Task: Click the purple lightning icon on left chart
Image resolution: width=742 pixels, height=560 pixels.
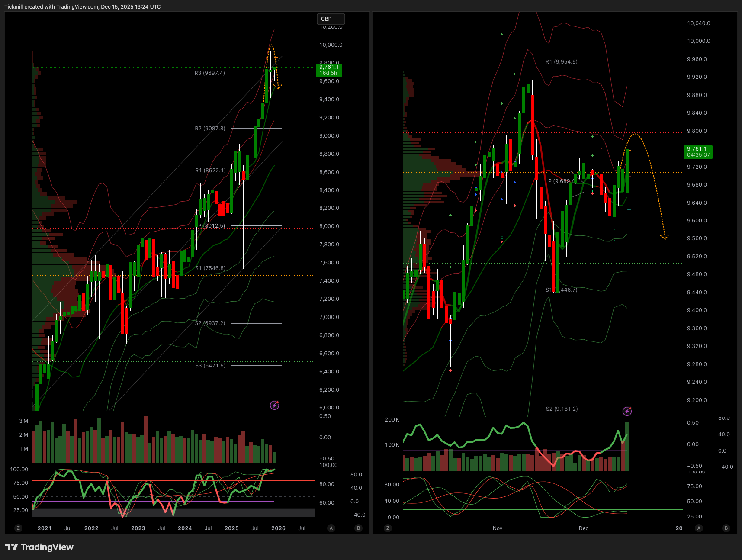Action: coord(274,405)
